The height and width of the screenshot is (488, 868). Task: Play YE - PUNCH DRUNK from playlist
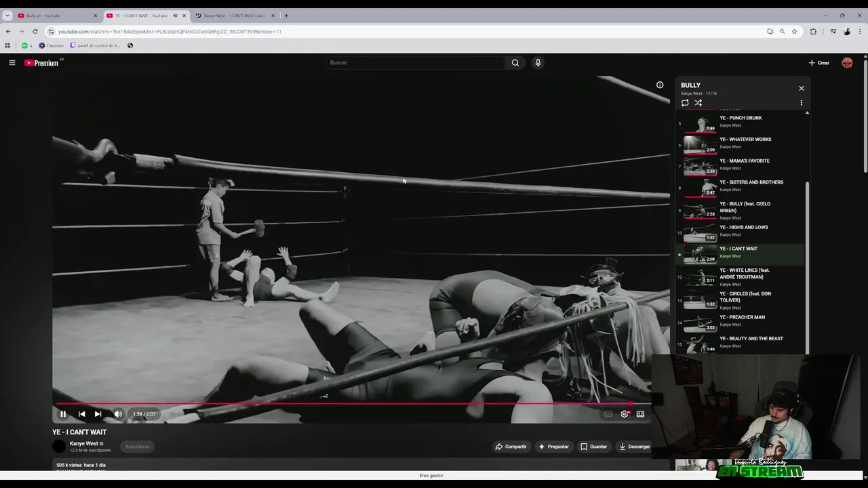pos(741,122)
